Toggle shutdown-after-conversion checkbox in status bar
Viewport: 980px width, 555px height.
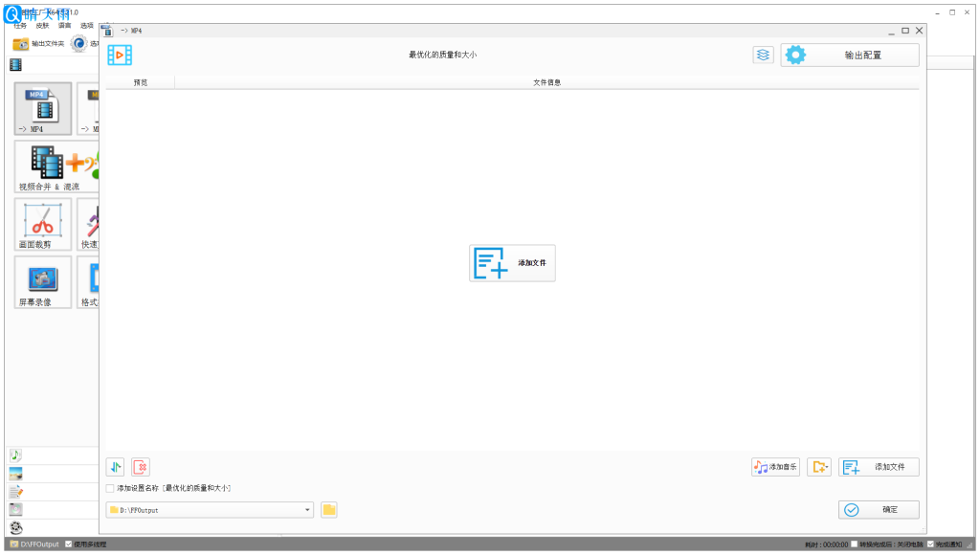point(855,544)
